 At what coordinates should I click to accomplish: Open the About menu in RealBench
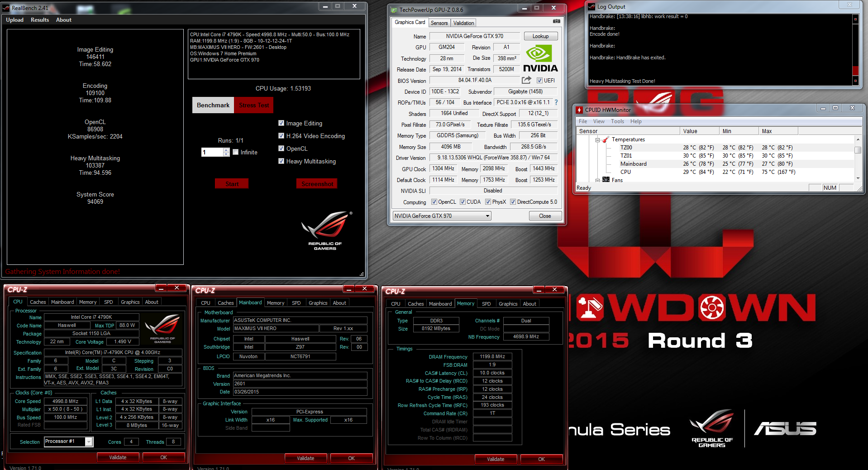[x=64, y=20]
